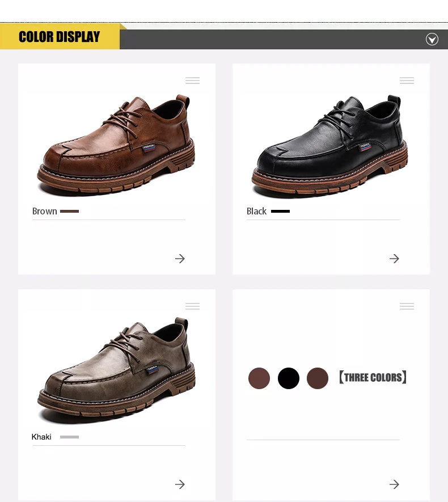Open the hamburger menu on Brown shoe card
The height and width of the screenshot is (502, 448).
click(x=192, y=81)
